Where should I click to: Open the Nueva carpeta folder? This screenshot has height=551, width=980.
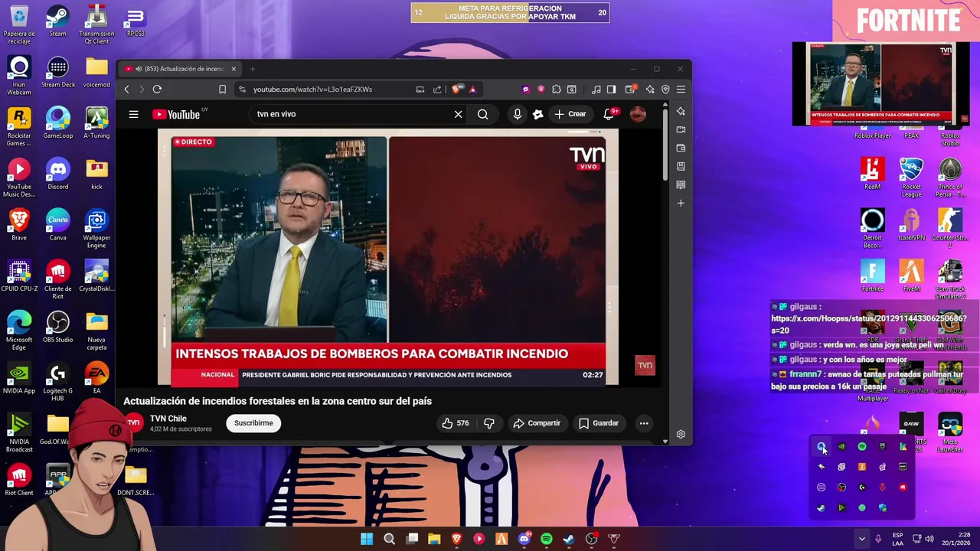click(96, 331)
